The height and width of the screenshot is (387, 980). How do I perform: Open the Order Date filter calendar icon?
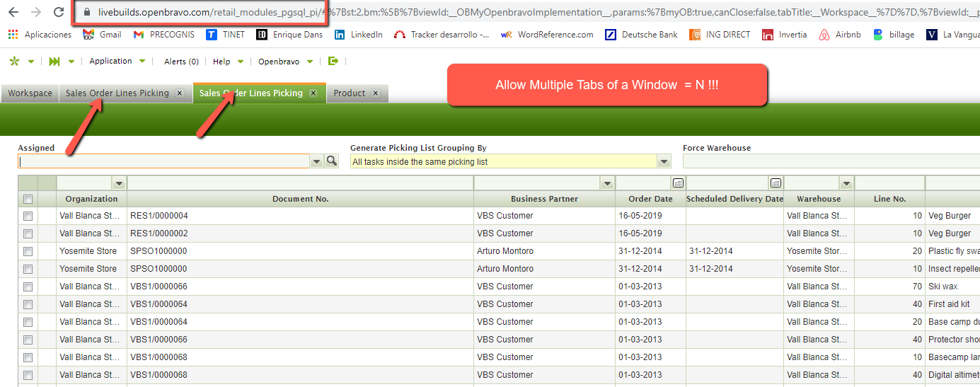click(679, 183)
